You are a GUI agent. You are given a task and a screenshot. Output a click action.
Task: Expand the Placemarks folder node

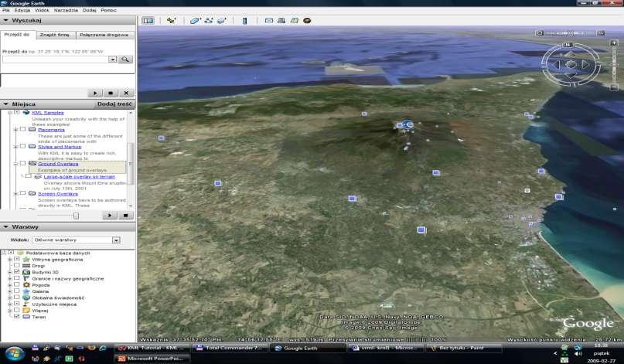pos(16,130)
